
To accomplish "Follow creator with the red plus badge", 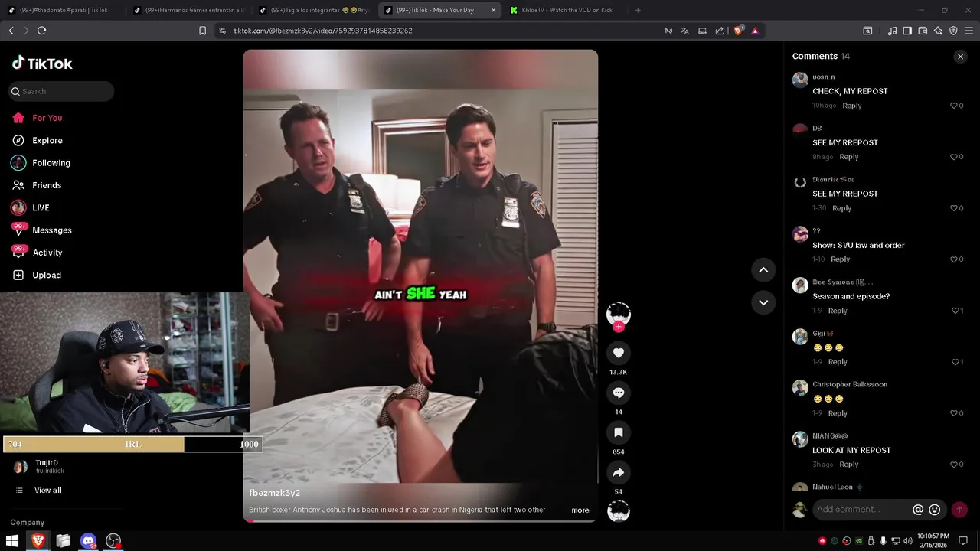I will click(x=619, y=327).
